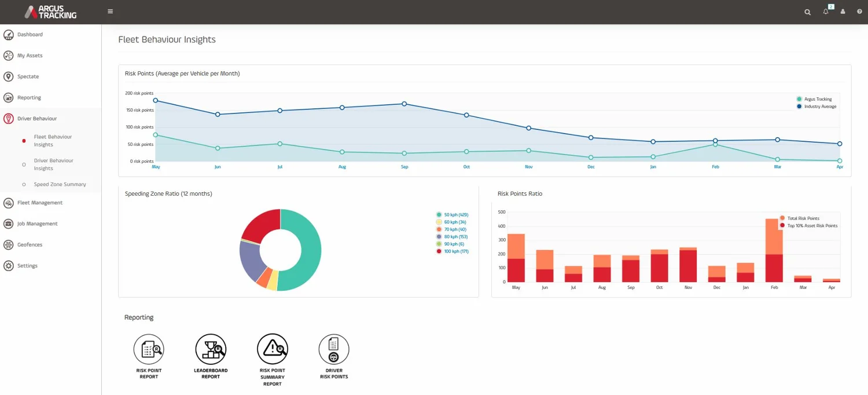Open the Settings page

(27, 265)
